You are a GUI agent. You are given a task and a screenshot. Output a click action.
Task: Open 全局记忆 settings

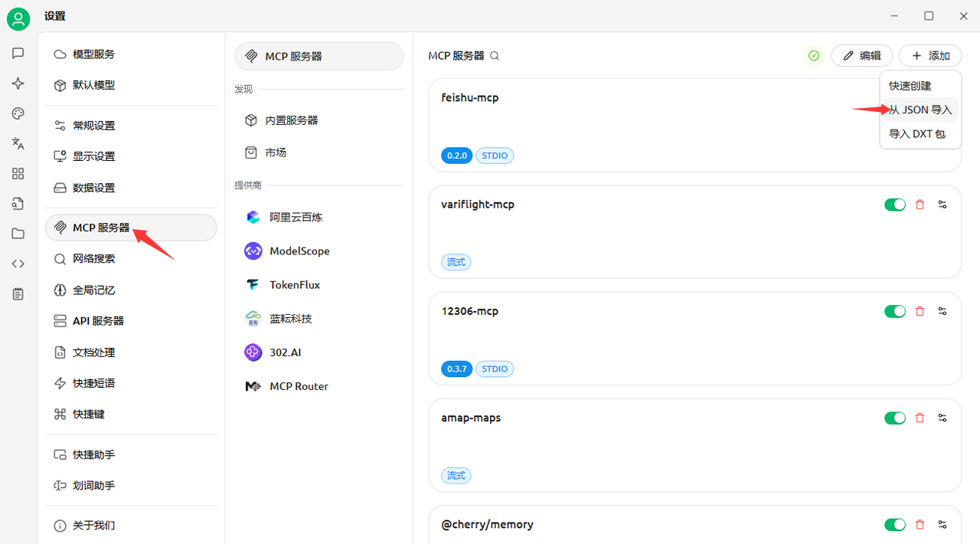(x=131, y=290)
